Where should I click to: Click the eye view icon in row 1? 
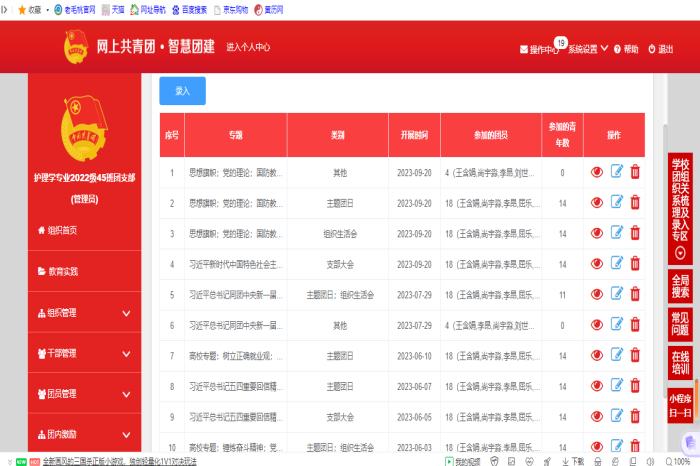[597, 172]
